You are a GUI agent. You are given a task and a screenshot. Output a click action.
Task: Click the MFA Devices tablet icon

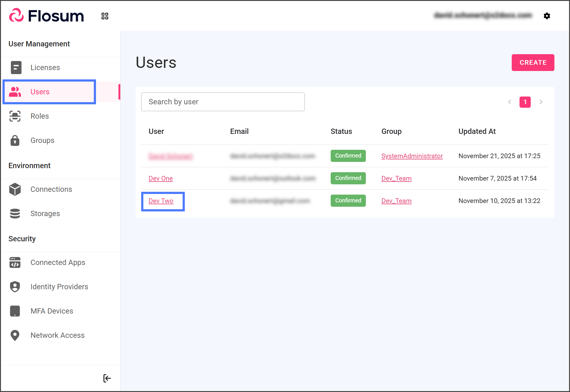coord(15,311)
